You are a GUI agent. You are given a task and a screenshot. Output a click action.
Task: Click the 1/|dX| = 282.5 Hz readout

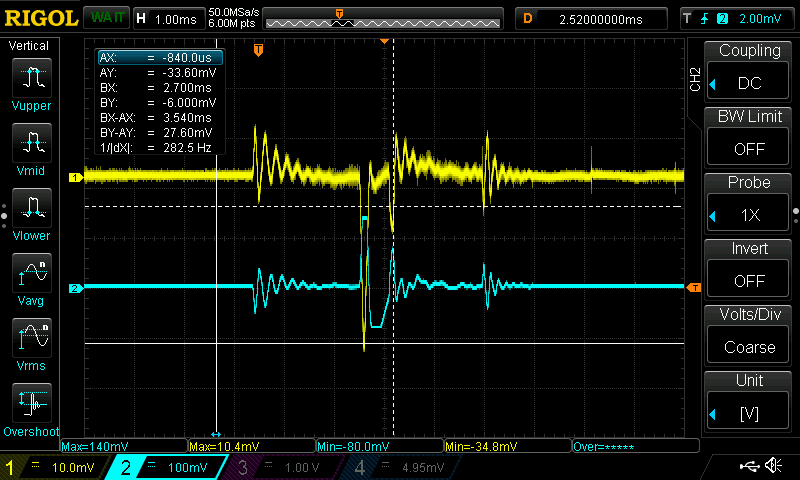[x=156, y=148]
